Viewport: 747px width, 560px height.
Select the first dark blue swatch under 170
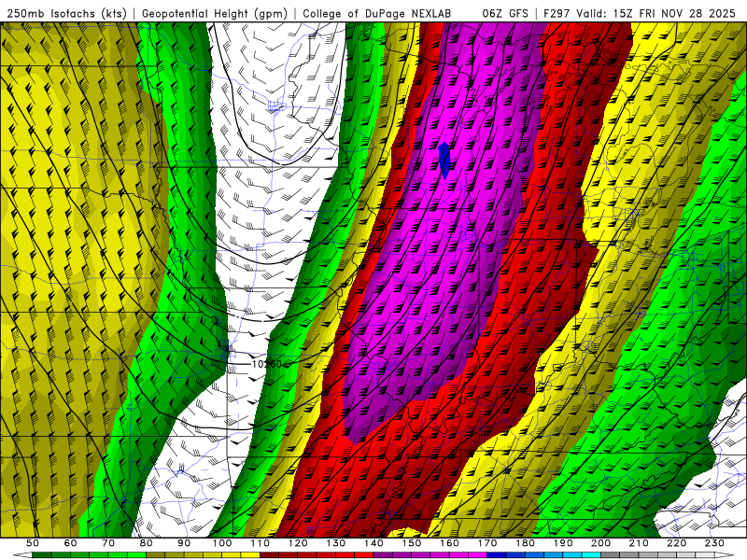(497, 554)
